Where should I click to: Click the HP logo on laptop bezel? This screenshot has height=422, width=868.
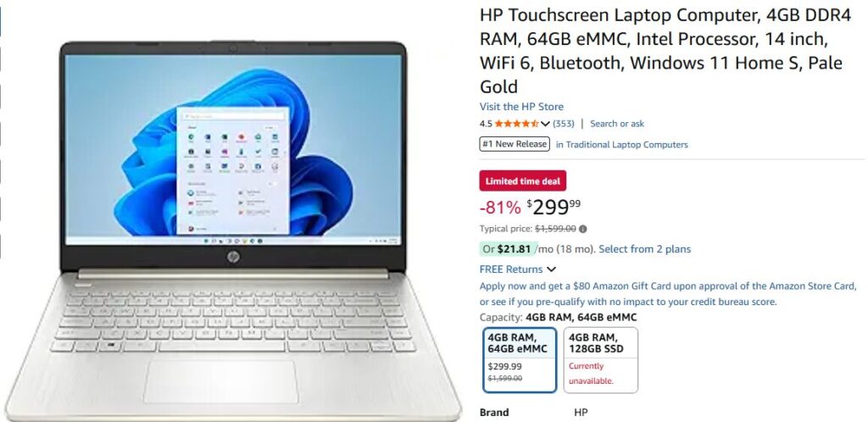[233, 257]
